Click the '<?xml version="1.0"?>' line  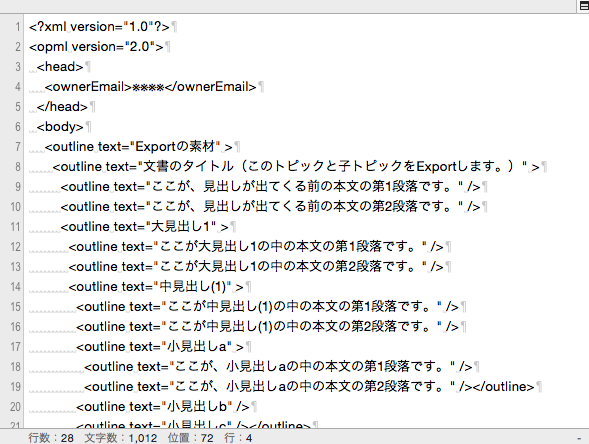[99, 27]
